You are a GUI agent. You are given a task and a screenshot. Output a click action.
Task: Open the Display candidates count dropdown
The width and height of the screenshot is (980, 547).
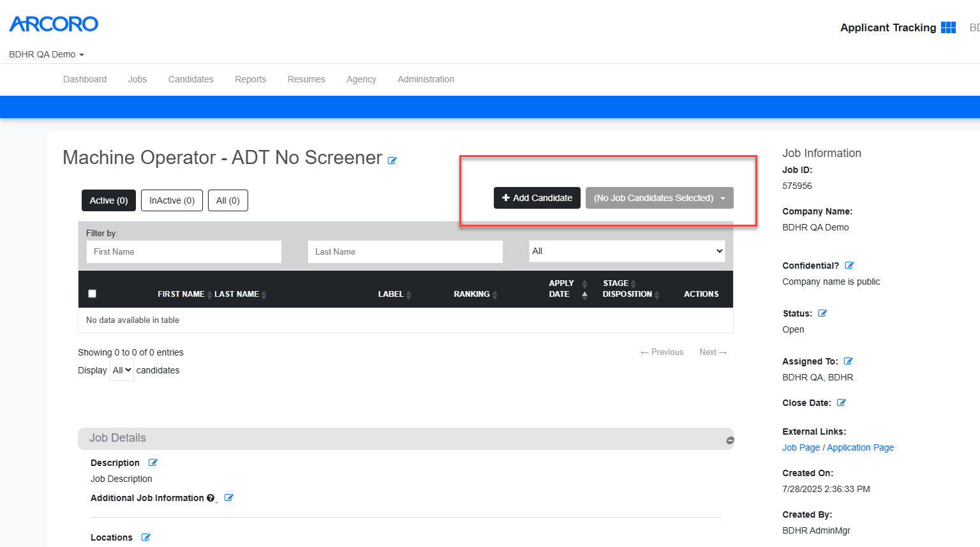tap(122, 370)
